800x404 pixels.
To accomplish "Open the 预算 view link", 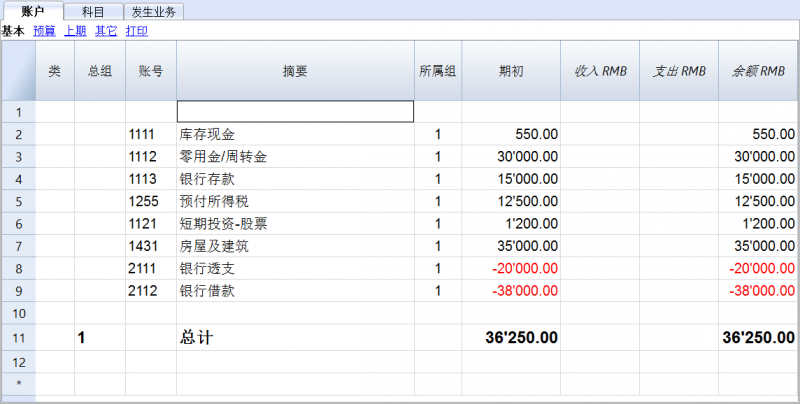I will 44,31.
